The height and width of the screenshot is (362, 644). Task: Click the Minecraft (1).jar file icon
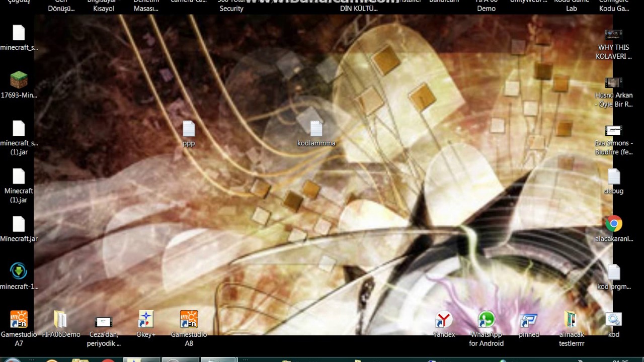click(x=19, y=176)
